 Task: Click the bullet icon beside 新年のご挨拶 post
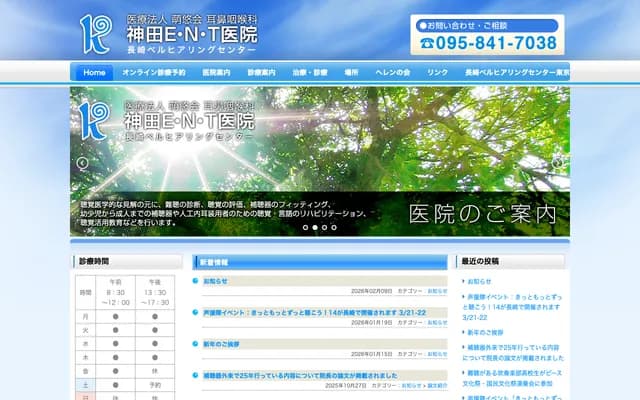tap(196, 344)
